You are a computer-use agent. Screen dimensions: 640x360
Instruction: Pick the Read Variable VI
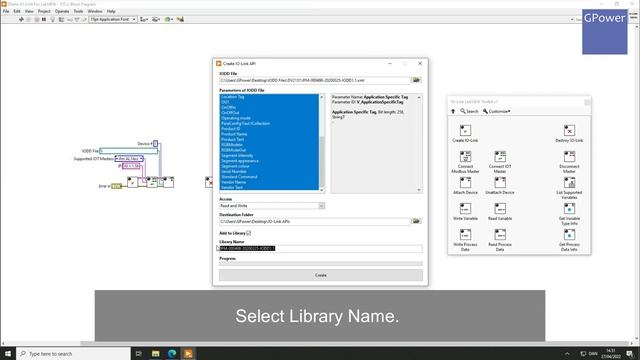500,209
